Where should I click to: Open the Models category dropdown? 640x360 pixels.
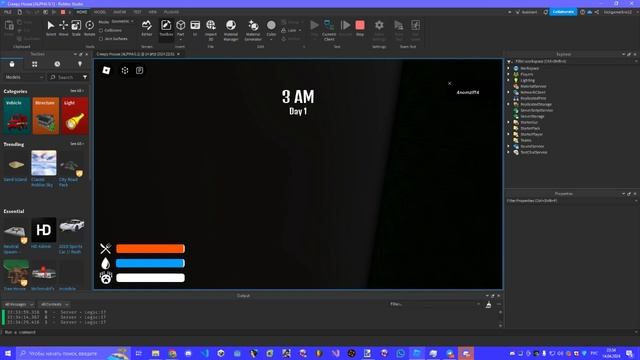point(24,77)
